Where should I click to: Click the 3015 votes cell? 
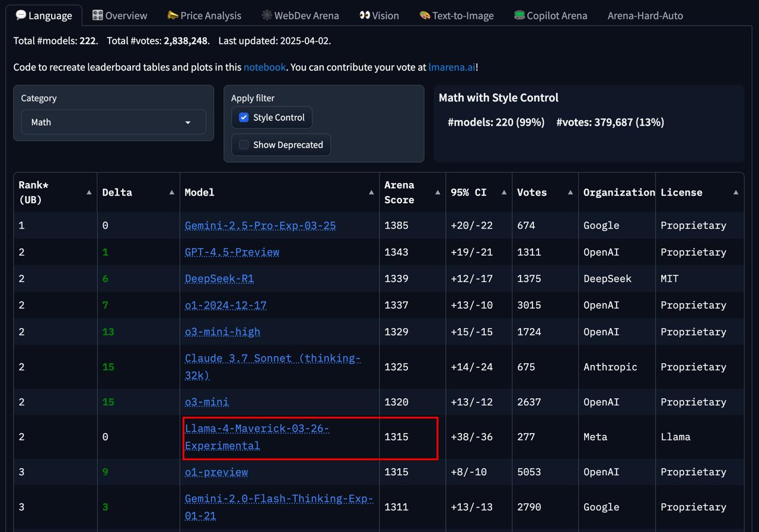[x=545, y=305]
